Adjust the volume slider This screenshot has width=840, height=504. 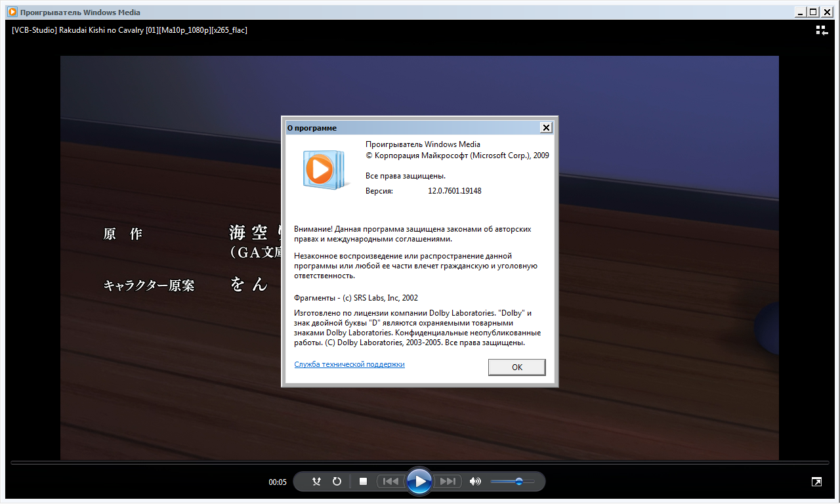[x=513, y=482]
